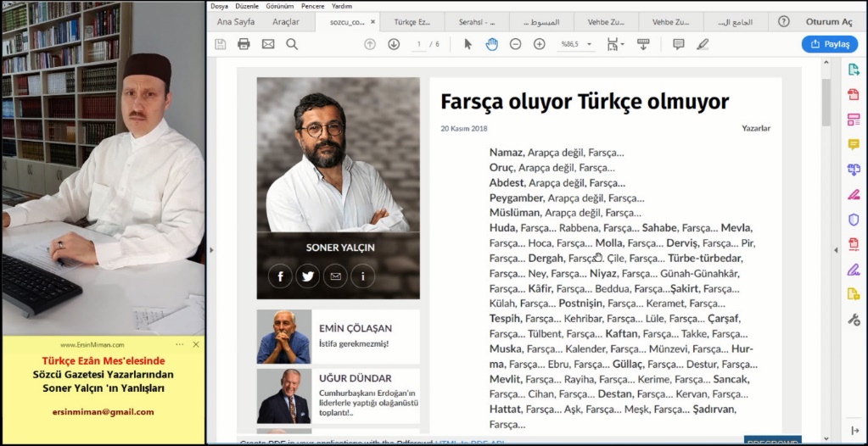Select the highlighter pen tool

click(x=703, y=44)
